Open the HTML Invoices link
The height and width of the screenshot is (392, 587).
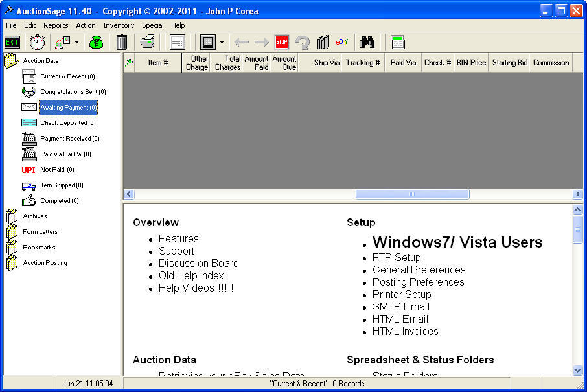406,332
